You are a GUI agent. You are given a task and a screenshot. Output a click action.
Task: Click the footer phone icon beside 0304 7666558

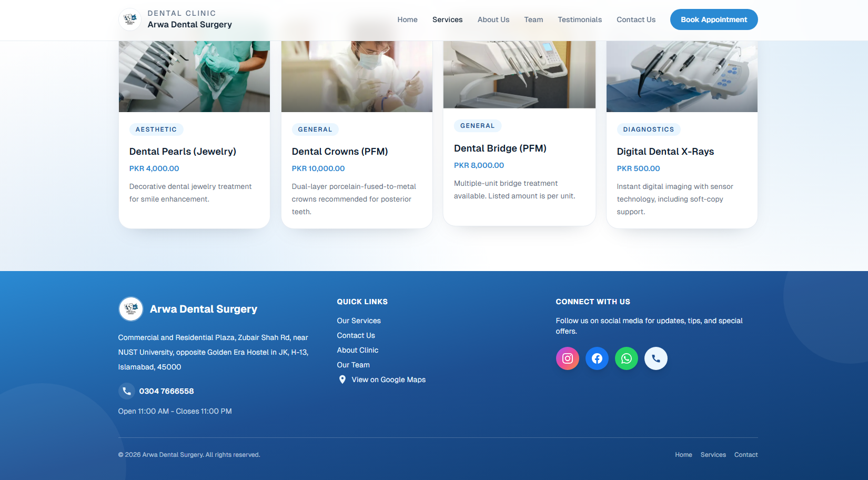click(126, 391)
